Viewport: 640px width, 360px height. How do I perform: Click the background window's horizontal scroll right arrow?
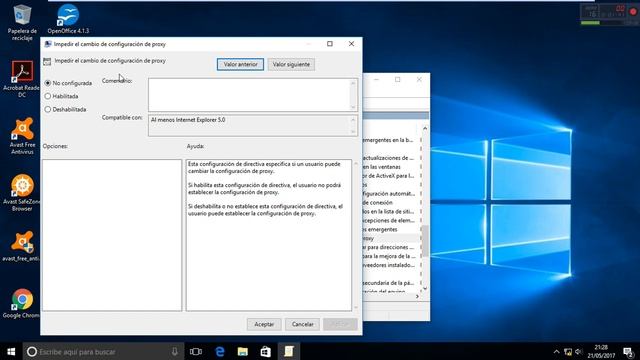coord(417,297)
